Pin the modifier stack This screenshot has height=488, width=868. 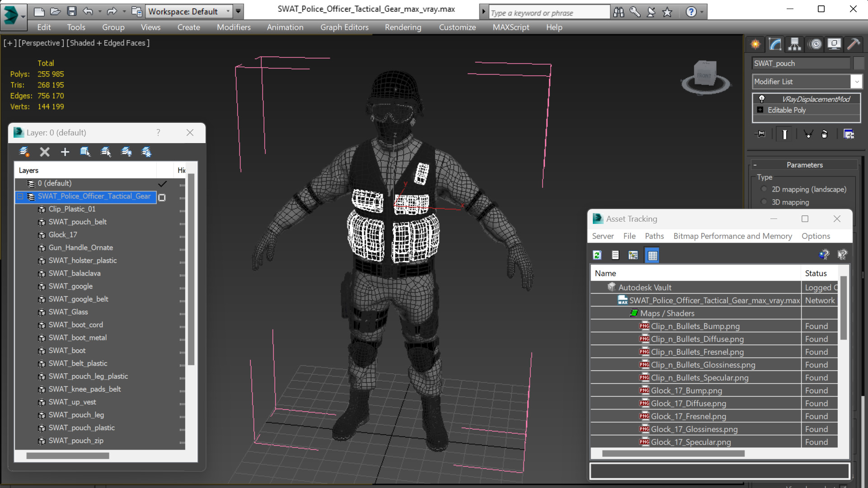click(760, 134)
